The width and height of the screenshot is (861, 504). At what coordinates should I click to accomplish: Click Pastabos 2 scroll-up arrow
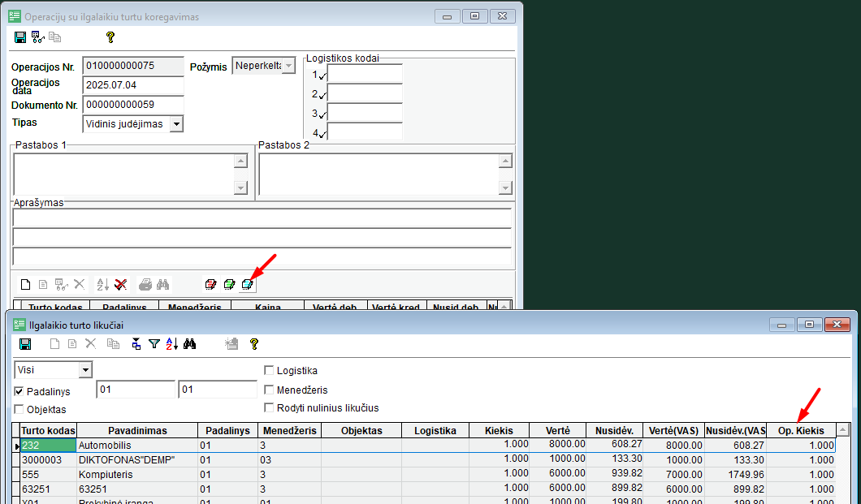(x=506, y=161)
